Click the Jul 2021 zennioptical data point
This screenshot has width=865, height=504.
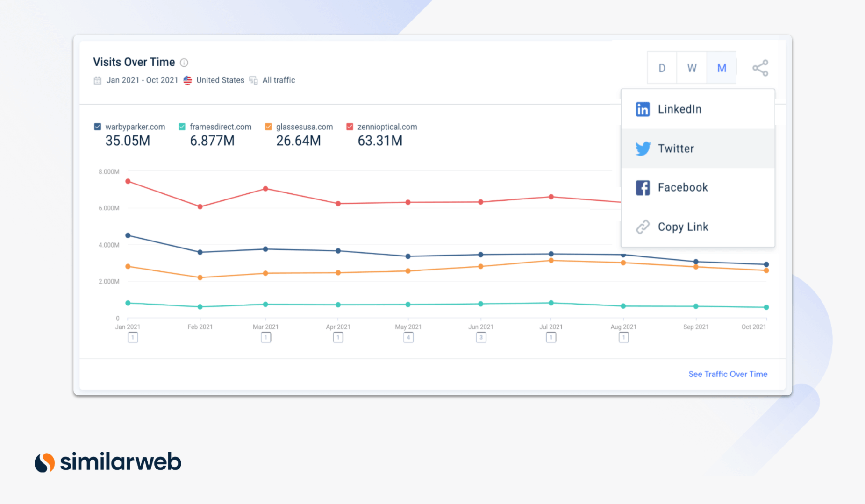(551, 197)
